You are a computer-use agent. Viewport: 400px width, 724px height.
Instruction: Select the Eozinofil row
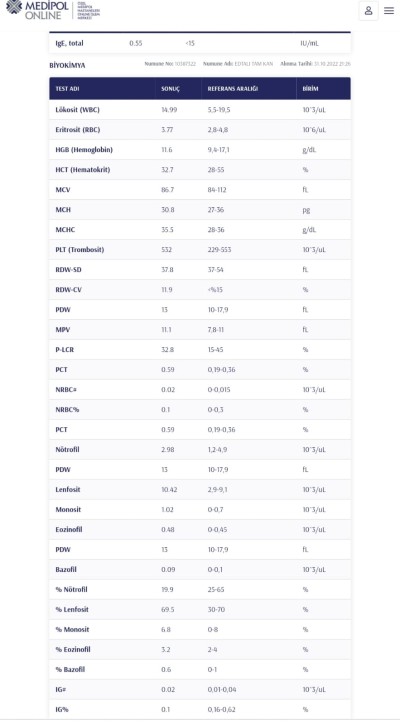(x=200, y=530)
